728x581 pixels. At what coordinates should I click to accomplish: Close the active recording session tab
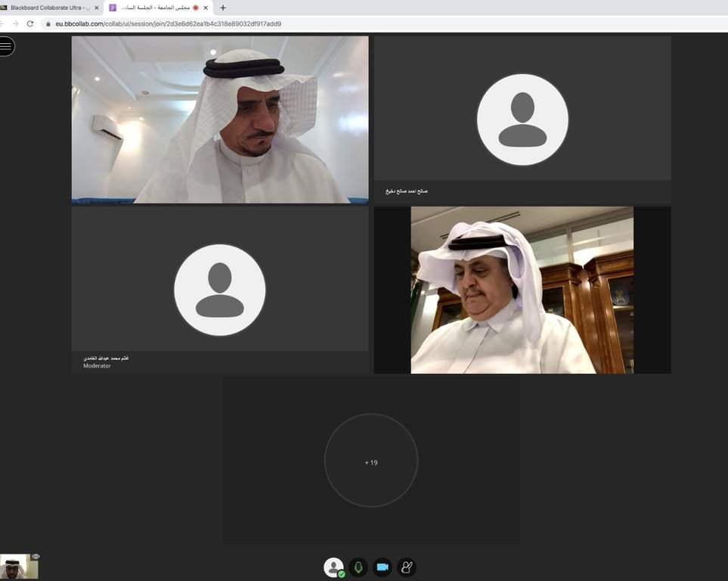206,8
